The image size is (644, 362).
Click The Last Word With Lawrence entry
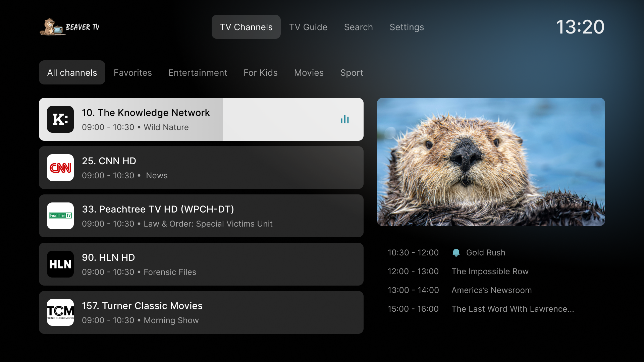tap(513, 309)
